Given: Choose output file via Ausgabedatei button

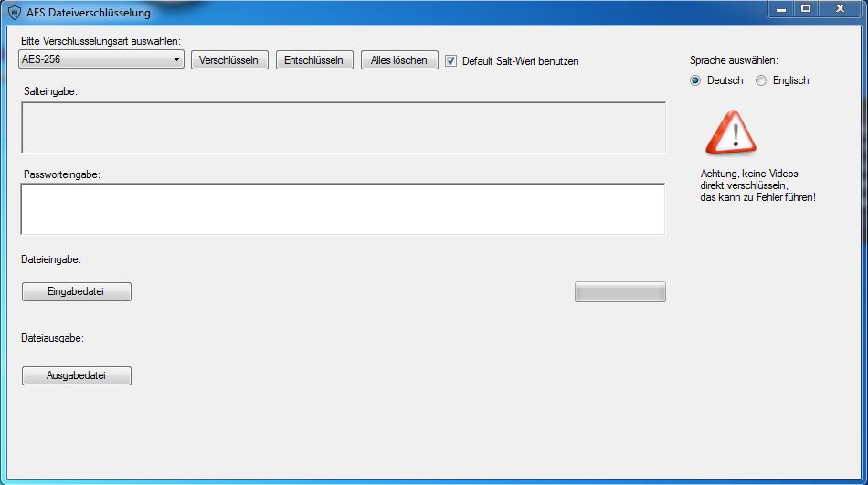Looking at the screenshot, I should click(x=77, y=376).
